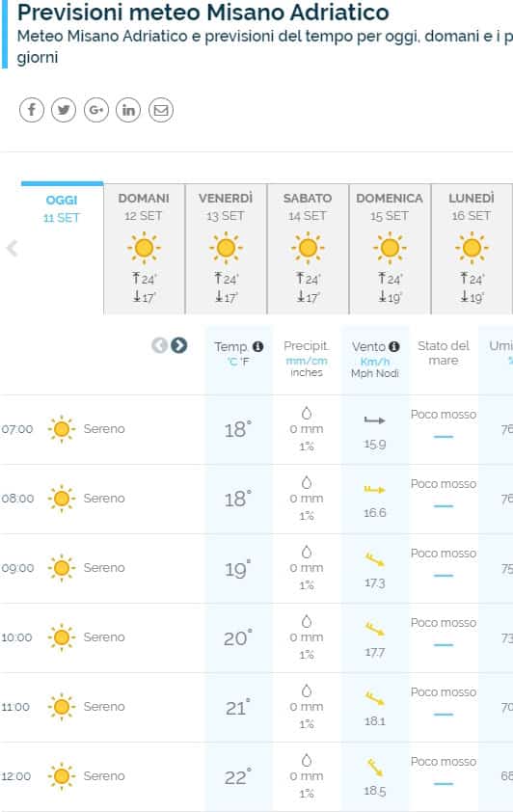Show next table columns with right arrow
The width and height of the screenshot is (513, 812).
179,345
